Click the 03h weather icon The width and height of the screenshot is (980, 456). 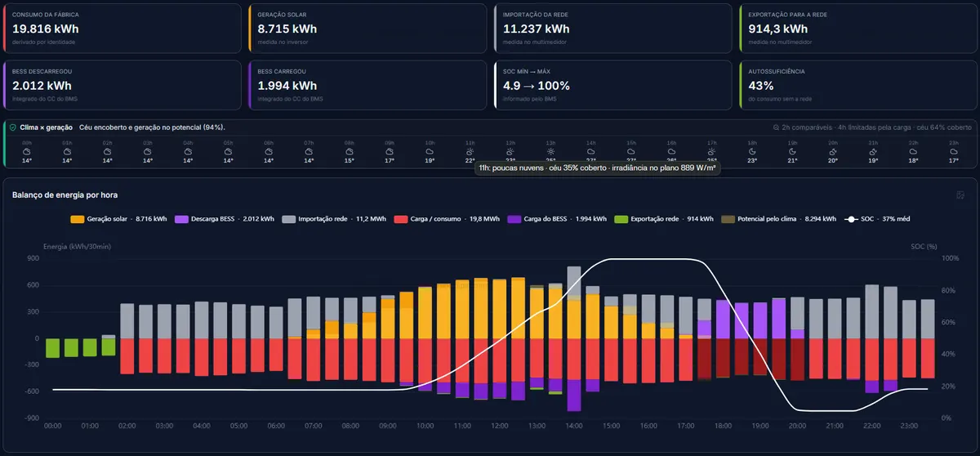coord(147,151)
